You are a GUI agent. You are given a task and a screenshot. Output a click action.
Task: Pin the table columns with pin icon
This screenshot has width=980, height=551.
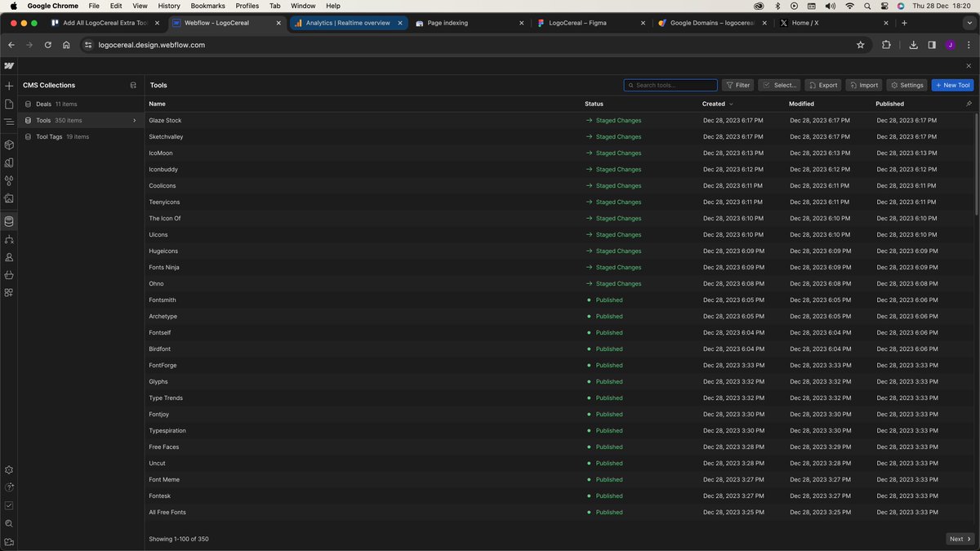[969, 104]
